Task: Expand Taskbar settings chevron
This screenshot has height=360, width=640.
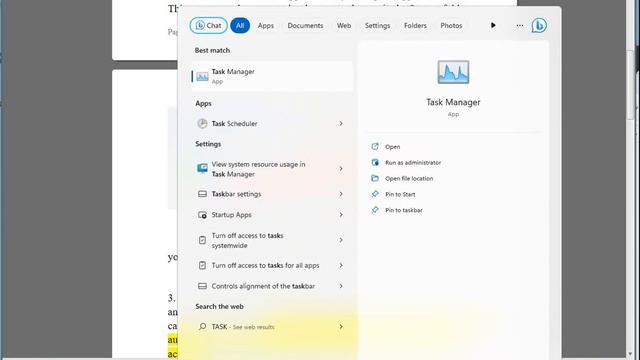Action: tap(341, 194)
